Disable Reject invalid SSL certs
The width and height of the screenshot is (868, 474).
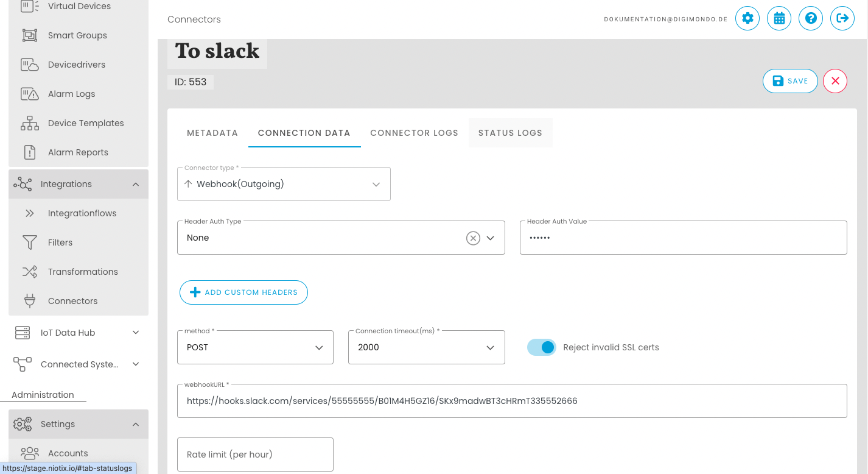pyautogui.click(x=541, y=347)
